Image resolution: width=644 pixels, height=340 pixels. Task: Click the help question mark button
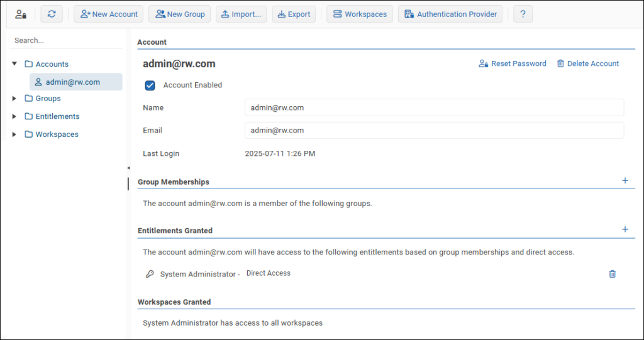(523, 14)
